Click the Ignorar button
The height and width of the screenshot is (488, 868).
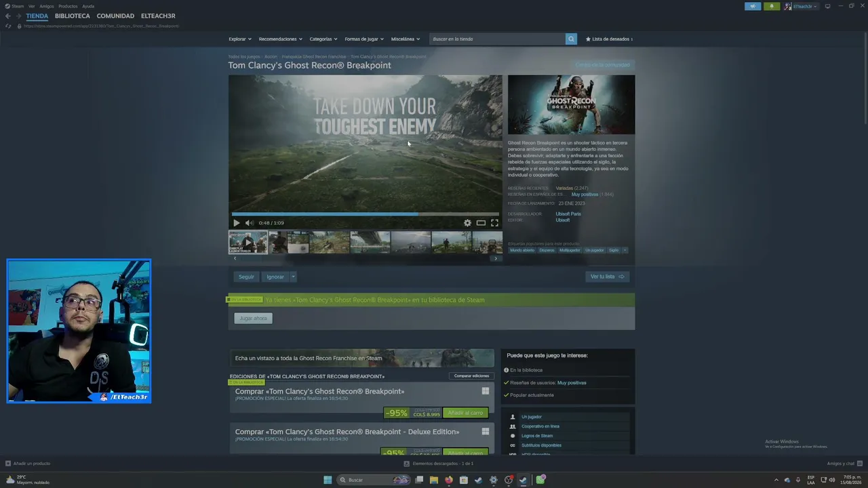(x=275, y=277)
